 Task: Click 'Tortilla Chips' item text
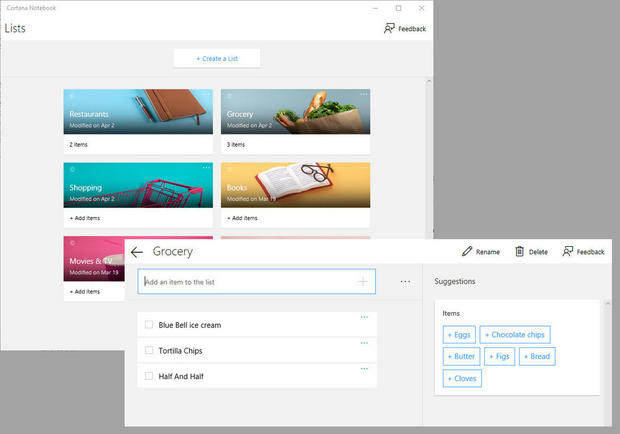(180, 351)
